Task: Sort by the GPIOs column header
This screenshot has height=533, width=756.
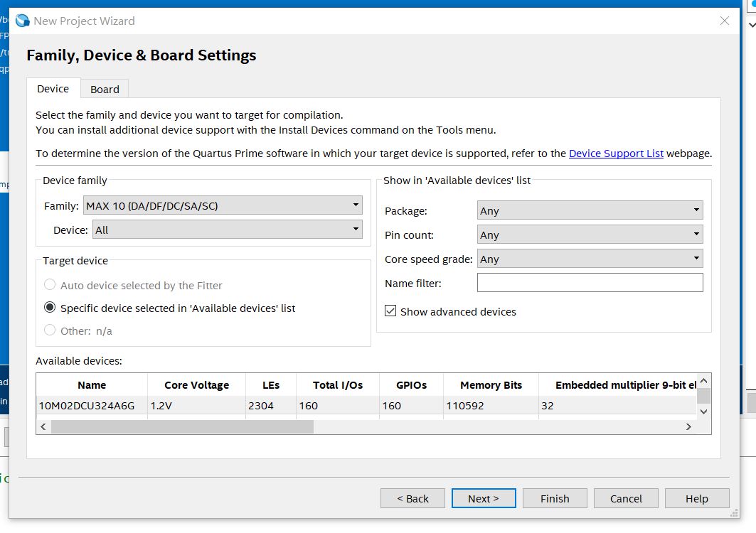Action: click(x=411, y=385)
